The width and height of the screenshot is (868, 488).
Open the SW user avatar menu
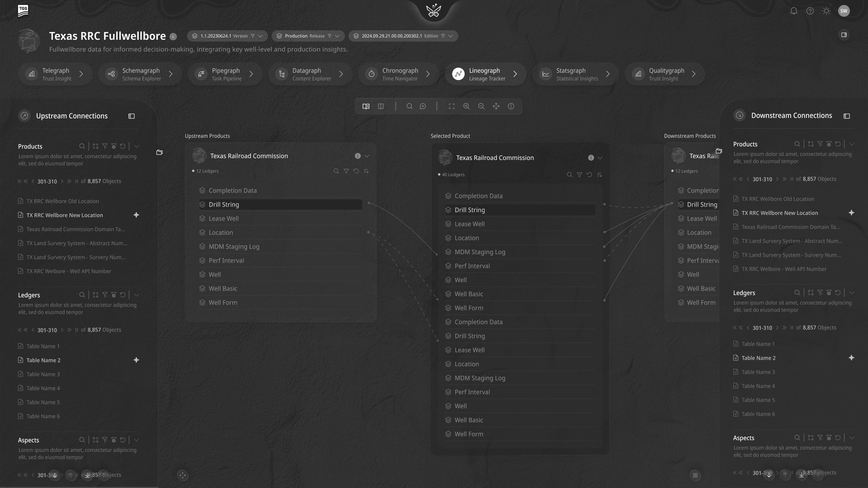click(844, 11)
